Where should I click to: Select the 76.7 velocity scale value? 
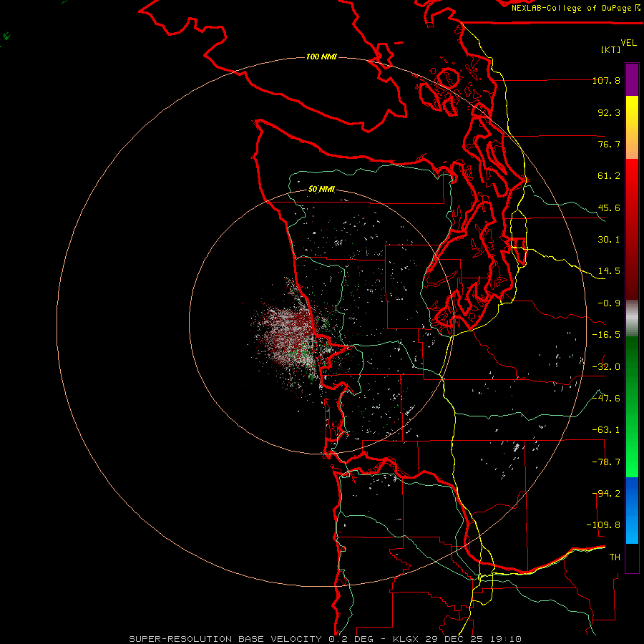(x=609, y=144)
